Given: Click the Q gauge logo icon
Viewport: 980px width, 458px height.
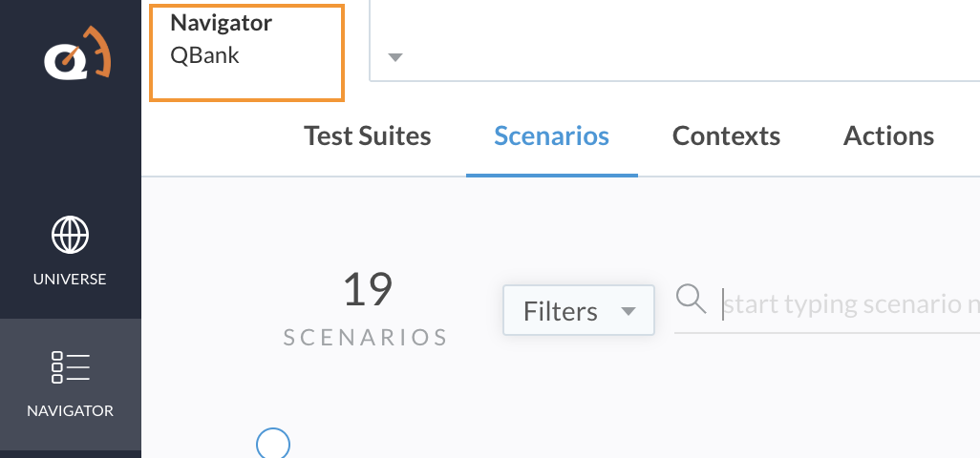Looking at the screenshot, I should (77, 54).
